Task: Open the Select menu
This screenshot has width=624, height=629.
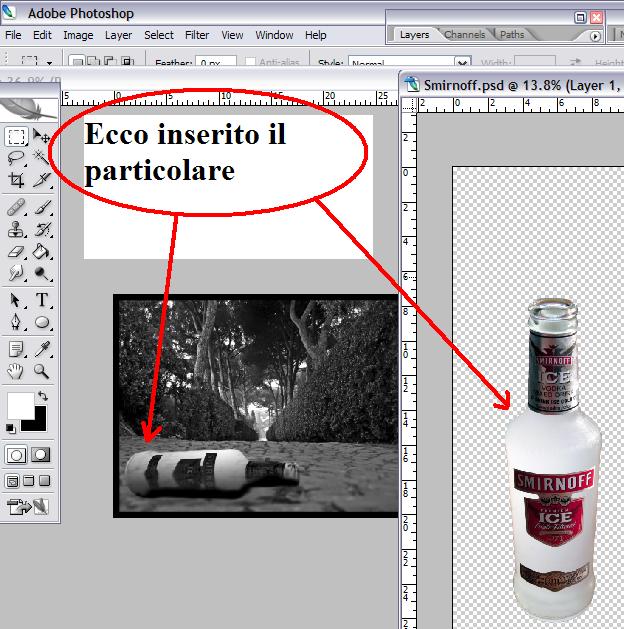Action: (x=159, y=35)
